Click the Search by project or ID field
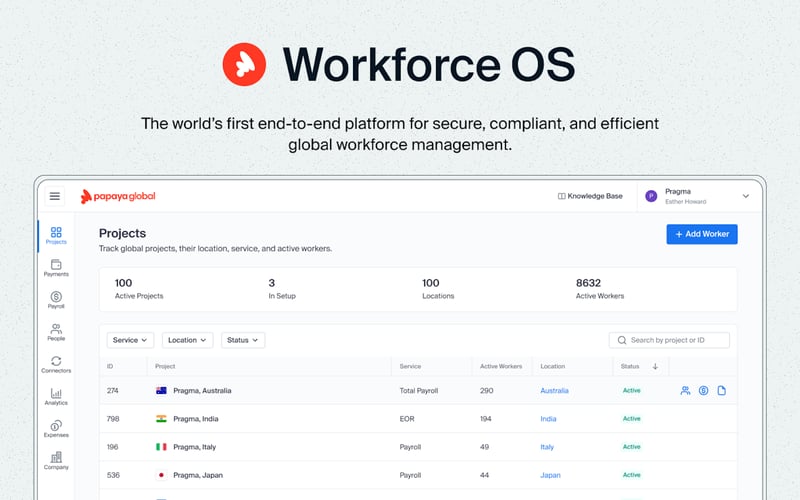The height and width of the screenshot is (500, 800). click(669, 340)
